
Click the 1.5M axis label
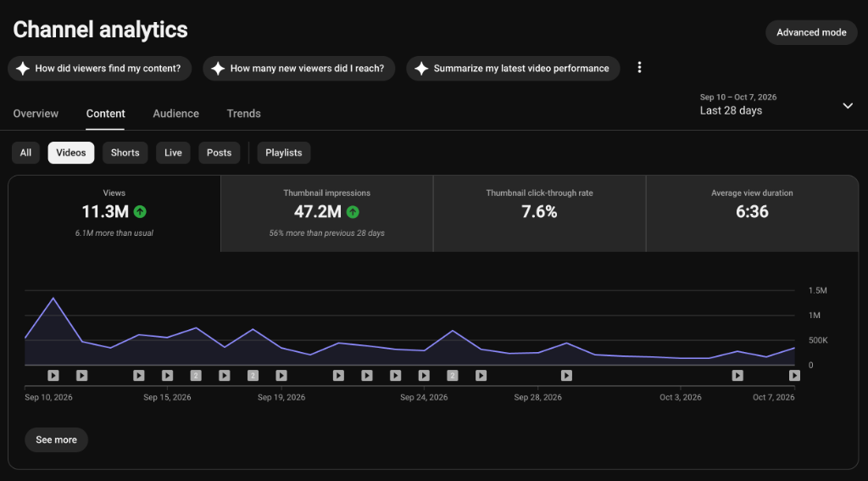818,290
